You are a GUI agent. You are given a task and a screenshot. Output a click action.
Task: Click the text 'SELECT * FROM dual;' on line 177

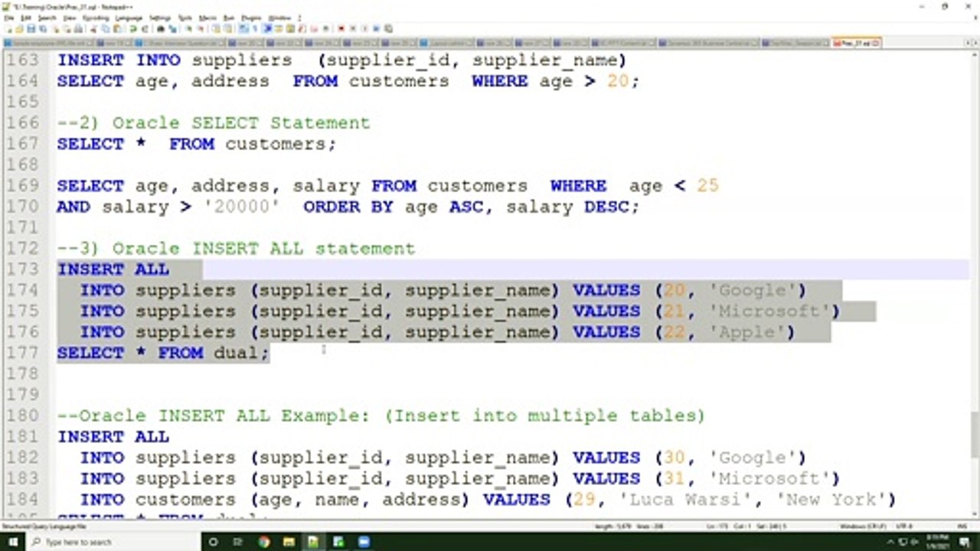tap(163, 353)
